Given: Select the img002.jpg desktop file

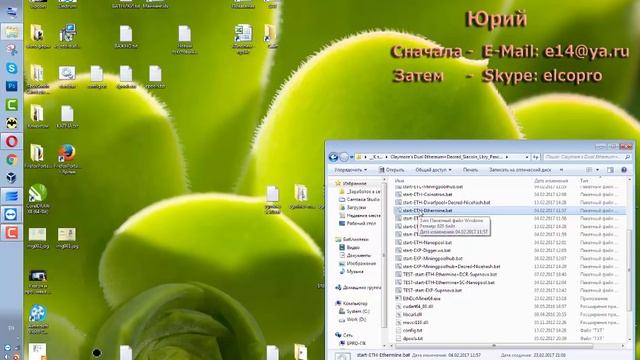Looking at the screenshot, I should click(38, 238).
